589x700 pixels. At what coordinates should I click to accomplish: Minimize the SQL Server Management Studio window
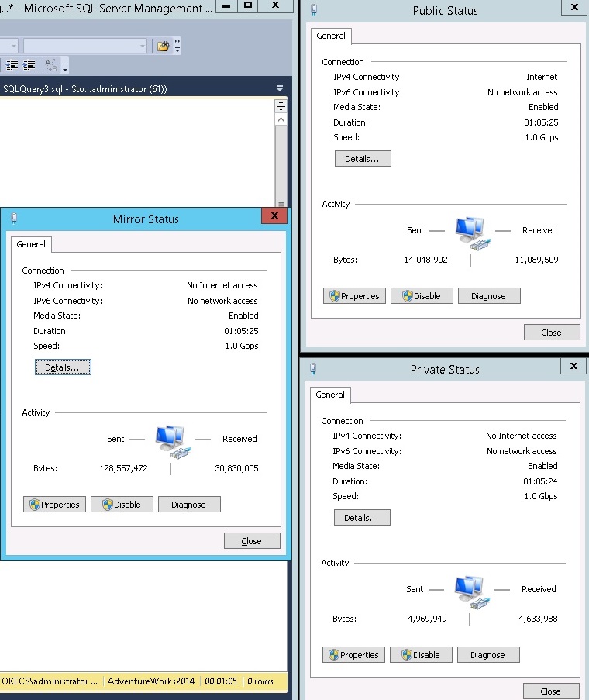coord(226,6)
